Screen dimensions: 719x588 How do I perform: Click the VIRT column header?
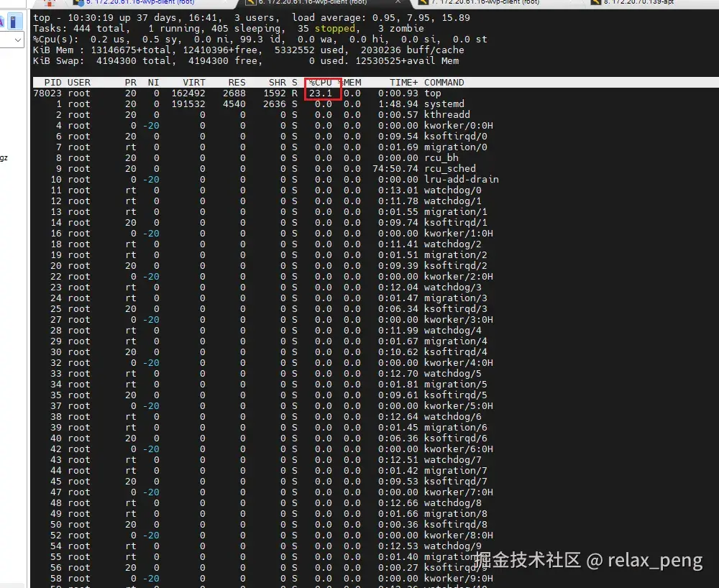coord(194,83)
